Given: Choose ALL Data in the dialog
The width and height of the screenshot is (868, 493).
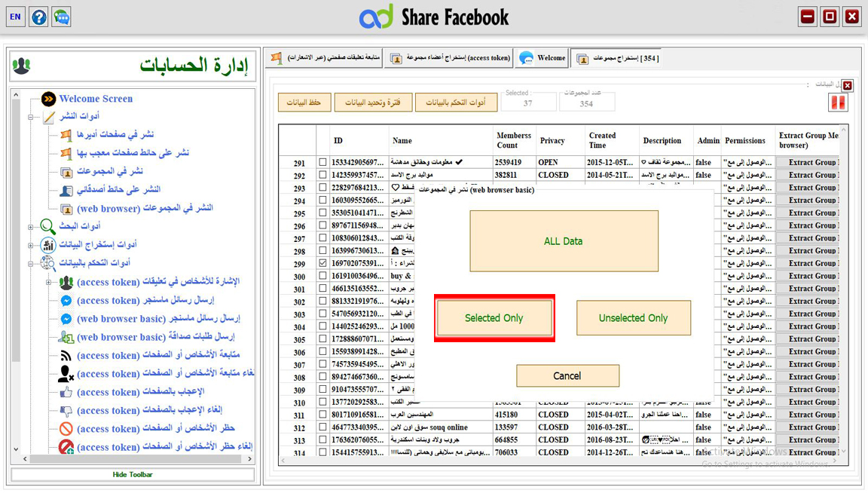Looking at the screenshot, I should click(564, 241).
